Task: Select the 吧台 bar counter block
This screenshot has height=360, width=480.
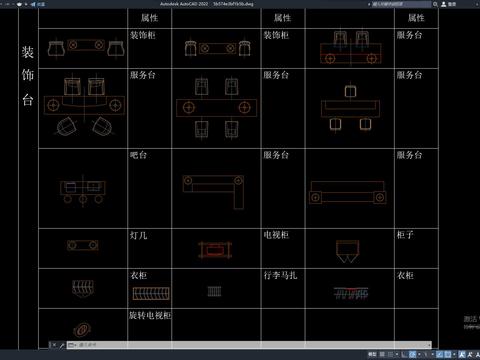Action: coord(83,191)
